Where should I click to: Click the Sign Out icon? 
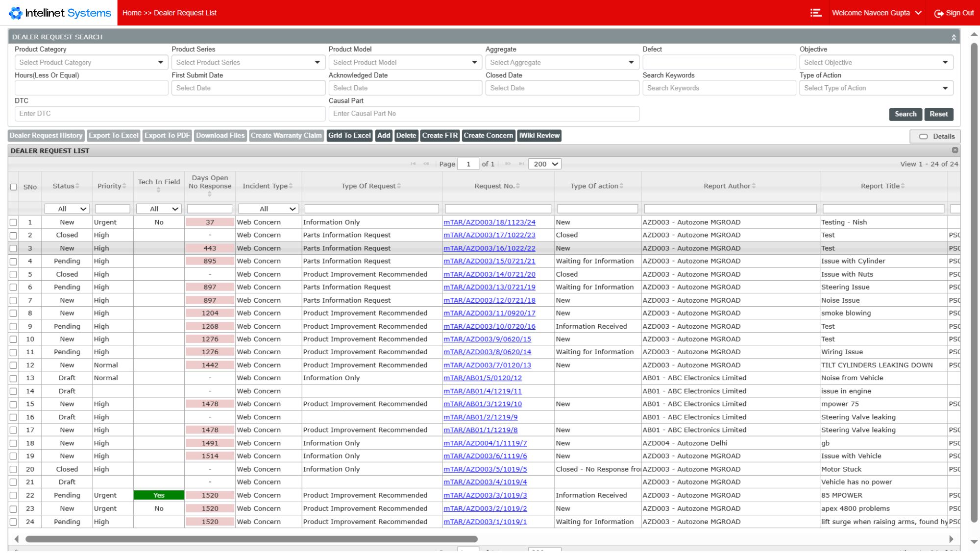pos(938,13)
